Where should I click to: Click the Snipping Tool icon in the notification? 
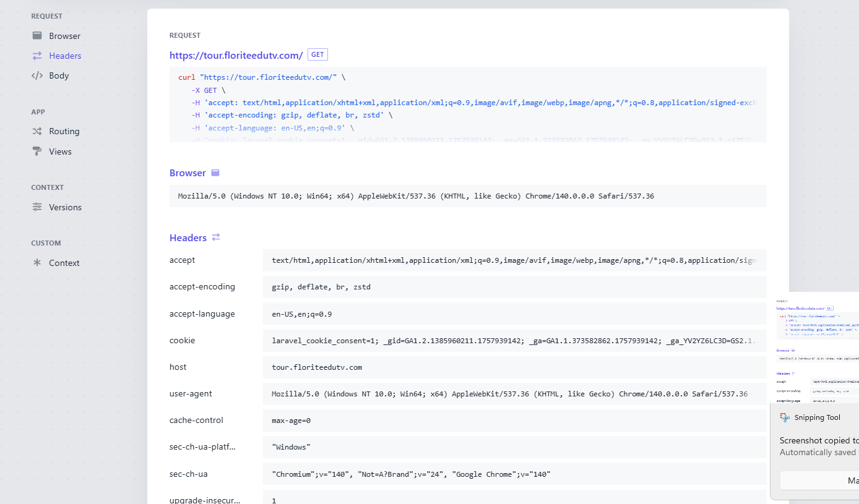click(x=785, y=417)
